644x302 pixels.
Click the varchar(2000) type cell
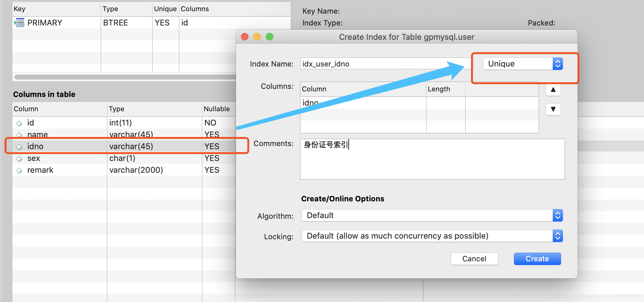(x=154, y=170)
